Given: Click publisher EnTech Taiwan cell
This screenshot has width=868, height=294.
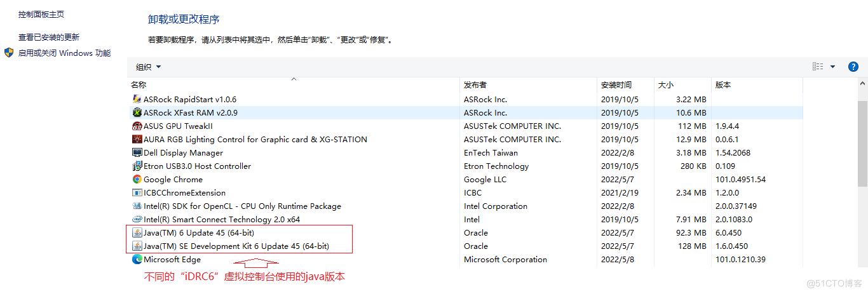Looking at the screenshot, I should click(x=491, y=152).
